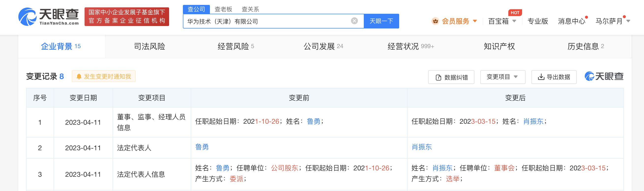Click the membership crown icon
The width and height of the screenshot is (644, 191).
(435, 21)
